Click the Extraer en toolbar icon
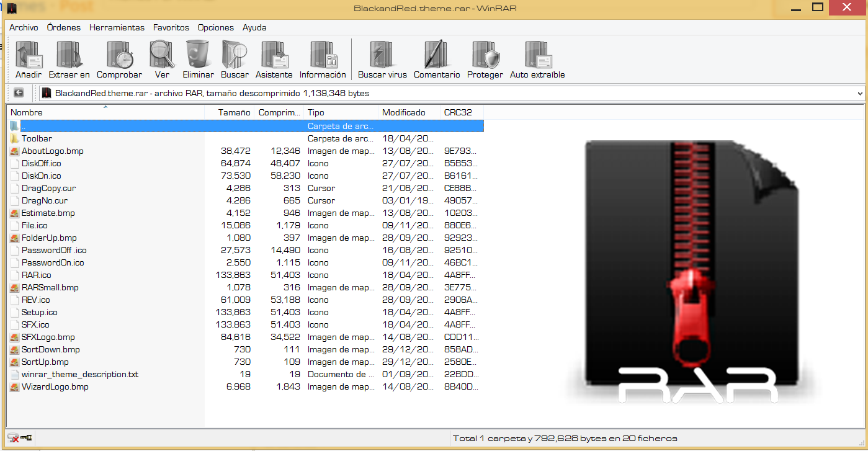Viewport: 868px width, 451px height. point(69,55)
